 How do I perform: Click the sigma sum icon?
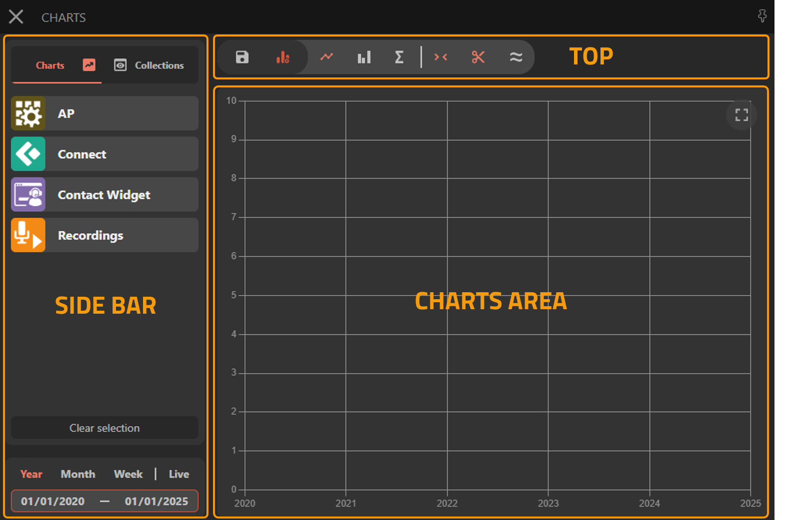click(399, 57)
